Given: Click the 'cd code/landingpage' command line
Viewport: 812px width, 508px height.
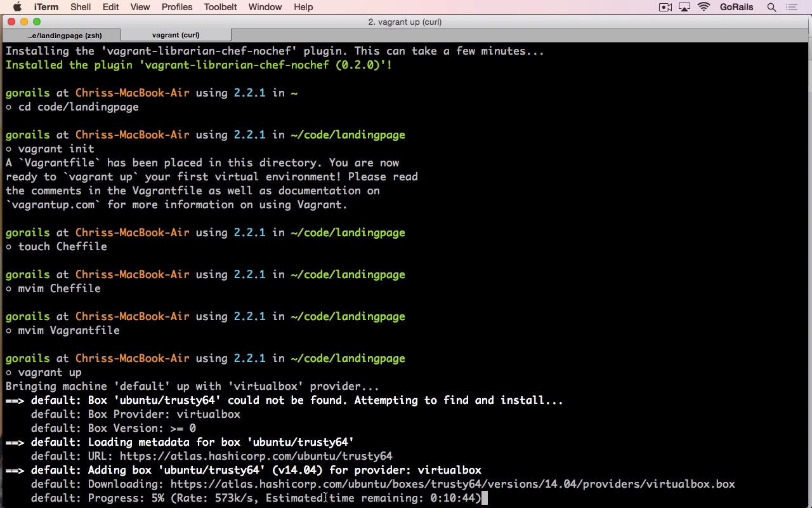Looking at the screenshot, I should pos(72,107).
